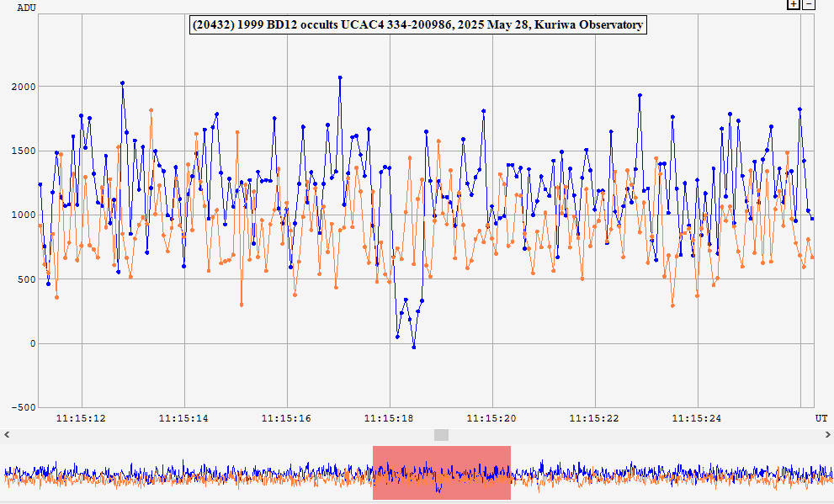Click the scrollbar left arrow
Screen dimensions: 834x504
(6, 435)
